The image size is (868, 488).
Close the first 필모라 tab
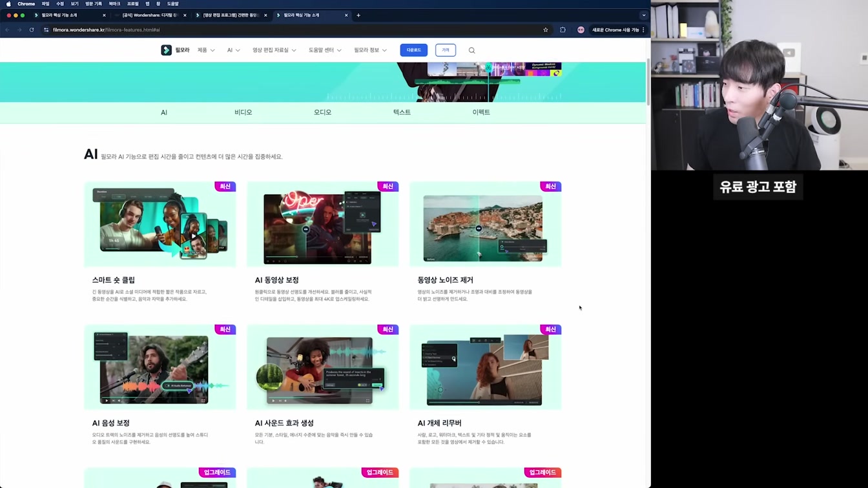(x=104, y=15)
